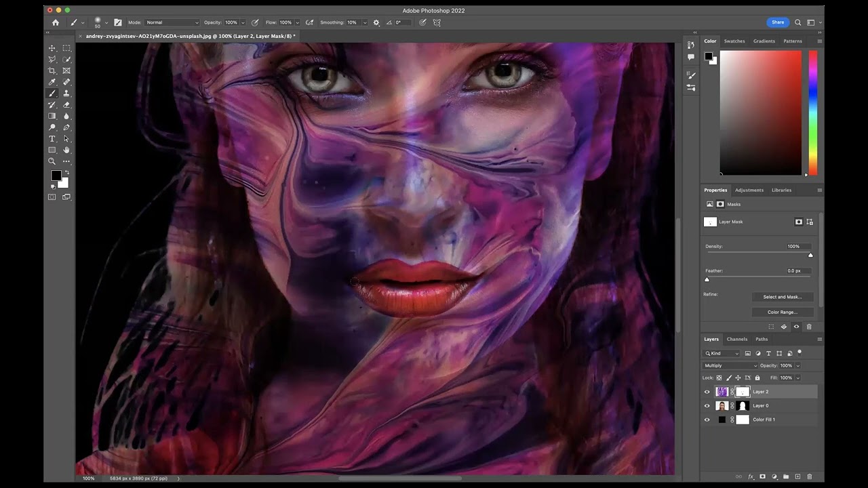Select the Healing Brush tool
Viewport: 868px width, 488px height.
pos(66,82)
